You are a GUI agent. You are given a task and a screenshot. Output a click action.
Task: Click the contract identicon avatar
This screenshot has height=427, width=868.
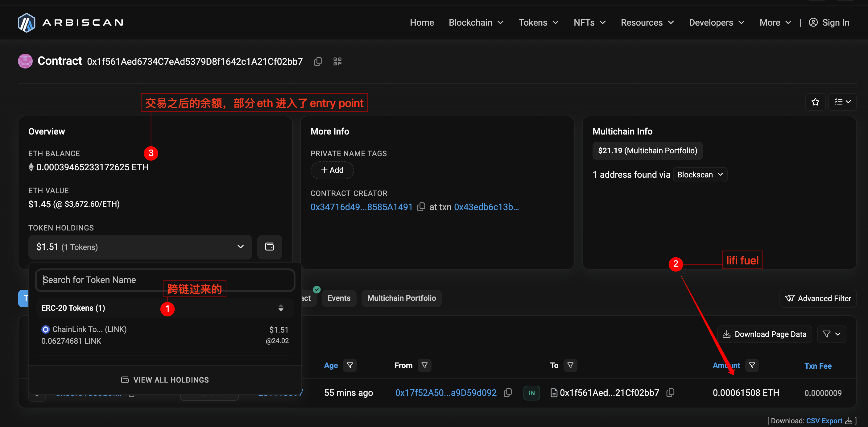25,61
